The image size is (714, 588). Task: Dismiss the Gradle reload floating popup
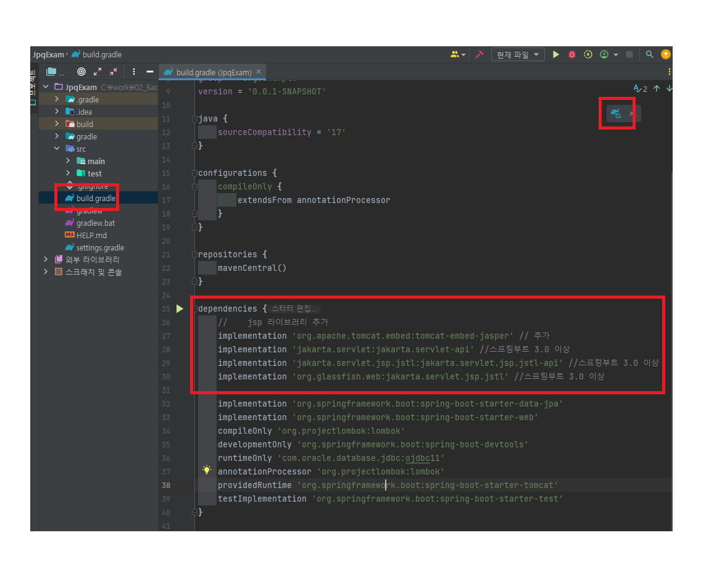tap(631, 114)
